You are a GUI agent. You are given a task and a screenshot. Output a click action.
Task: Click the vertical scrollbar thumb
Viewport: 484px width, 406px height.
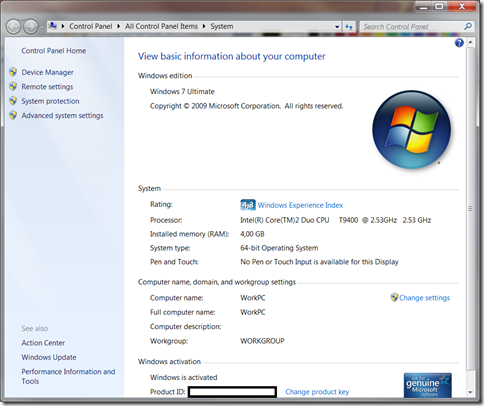[x=470, y=208]
